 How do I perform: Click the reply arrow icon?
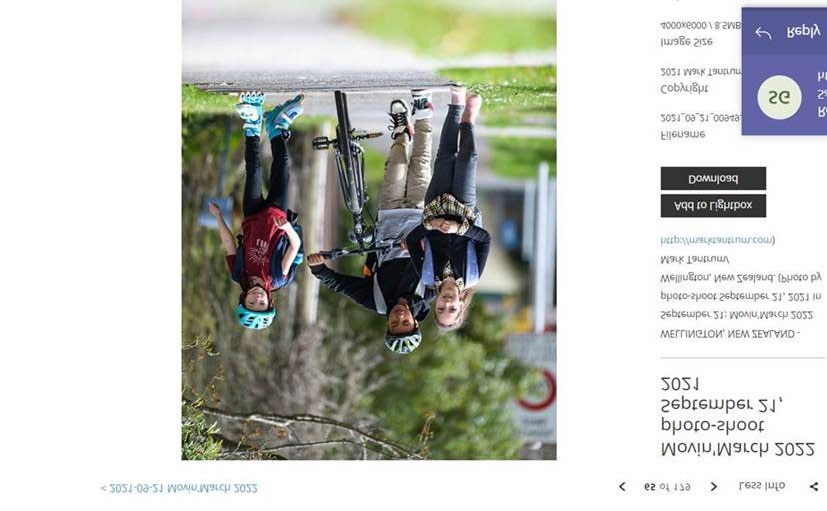(x=763, y=33)
